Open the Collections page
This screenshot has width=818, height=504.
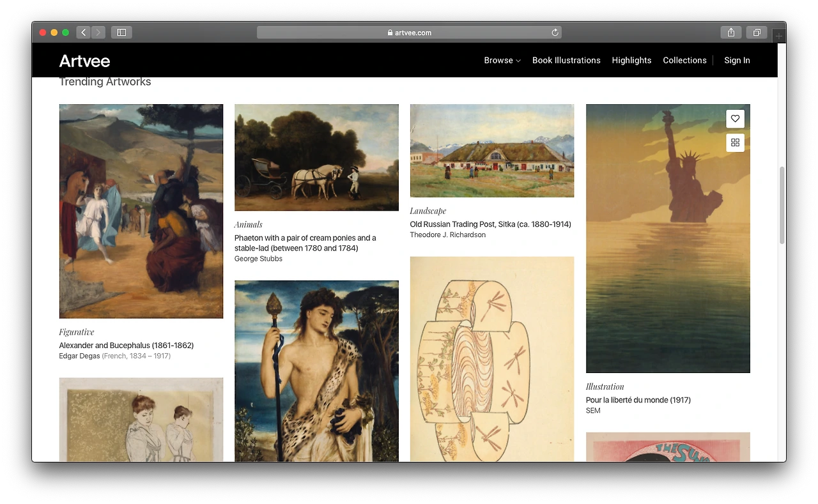tap(684, 60)
